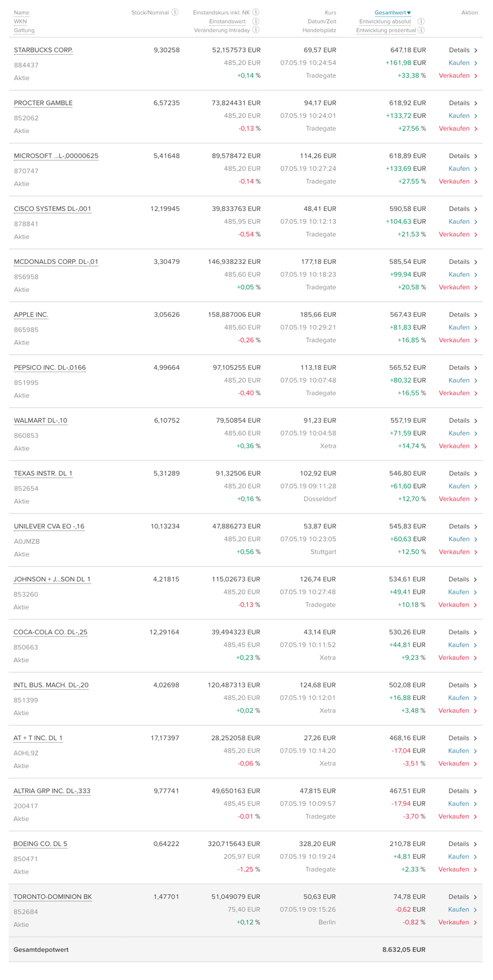
Task: Click the info icon next to Einstandswert
Action: (x=256, y=21)
